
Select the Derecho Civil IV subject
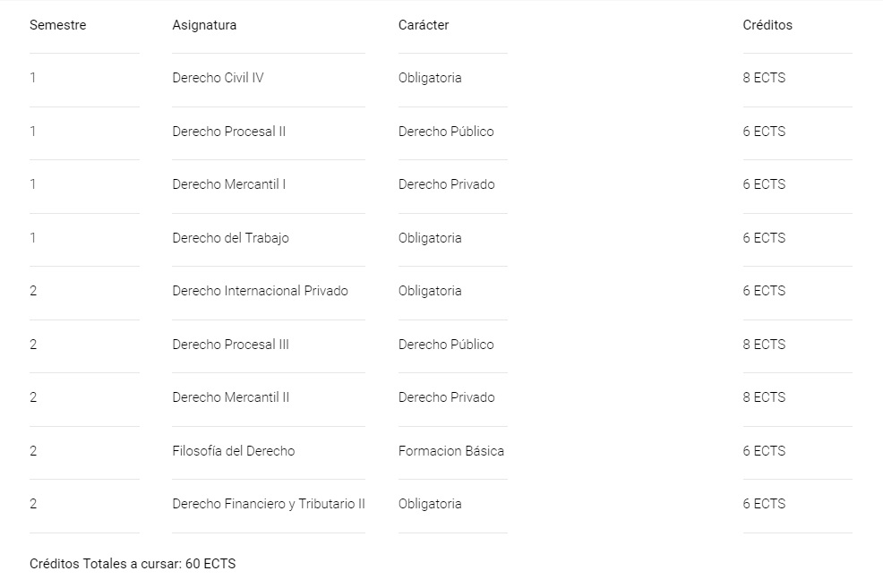coord(218,78)
